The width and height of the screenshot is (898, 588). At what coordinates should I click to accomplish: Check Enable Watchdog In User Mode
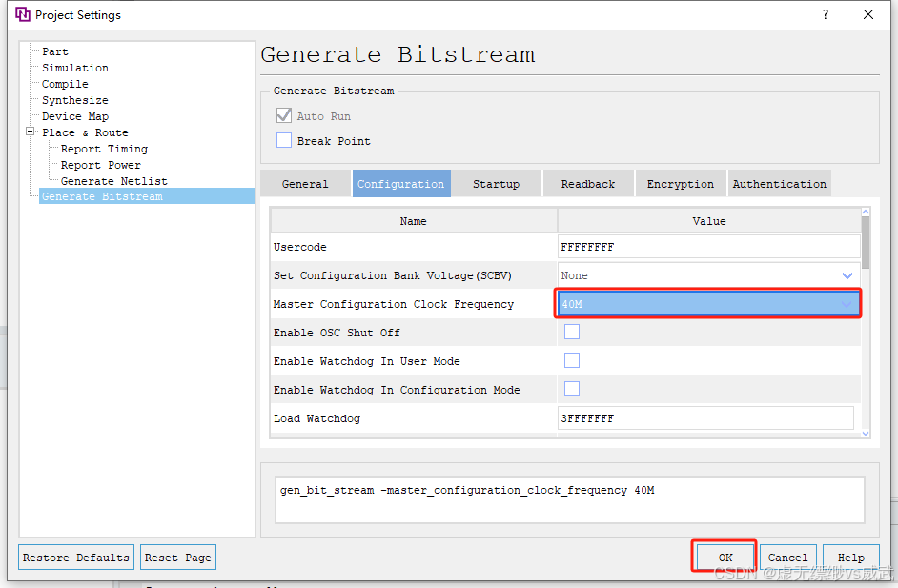(x=572, y=360)
